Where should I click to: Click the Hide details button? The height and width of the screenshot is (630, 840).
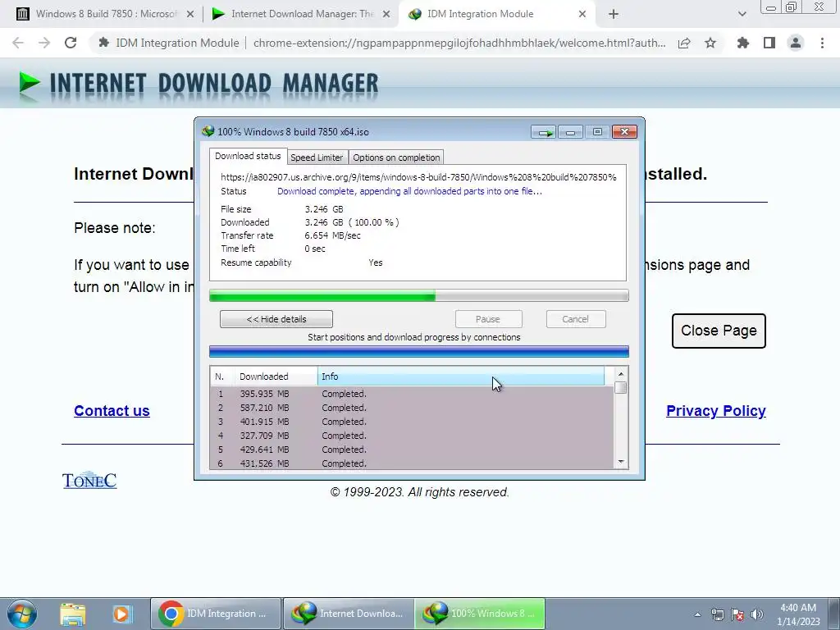click(x=276, y=319)
